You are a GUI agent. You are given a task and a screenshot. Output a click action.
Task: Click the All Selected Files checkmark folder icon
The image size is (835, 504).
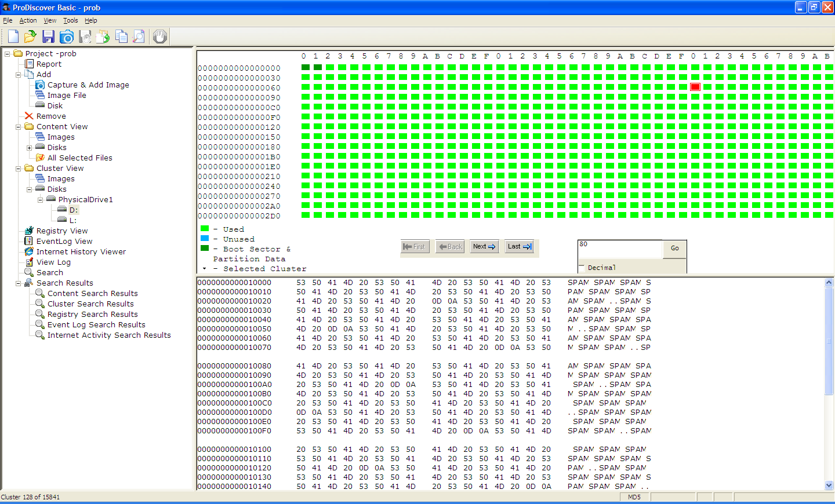[40, 158]
